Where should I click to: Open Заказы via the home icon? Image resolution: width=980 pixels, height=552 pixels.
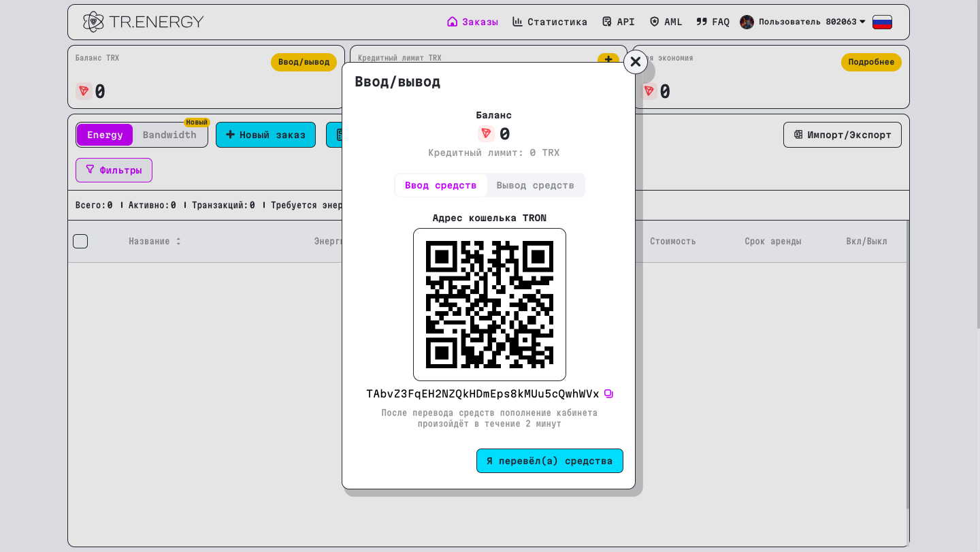point(452,21)
